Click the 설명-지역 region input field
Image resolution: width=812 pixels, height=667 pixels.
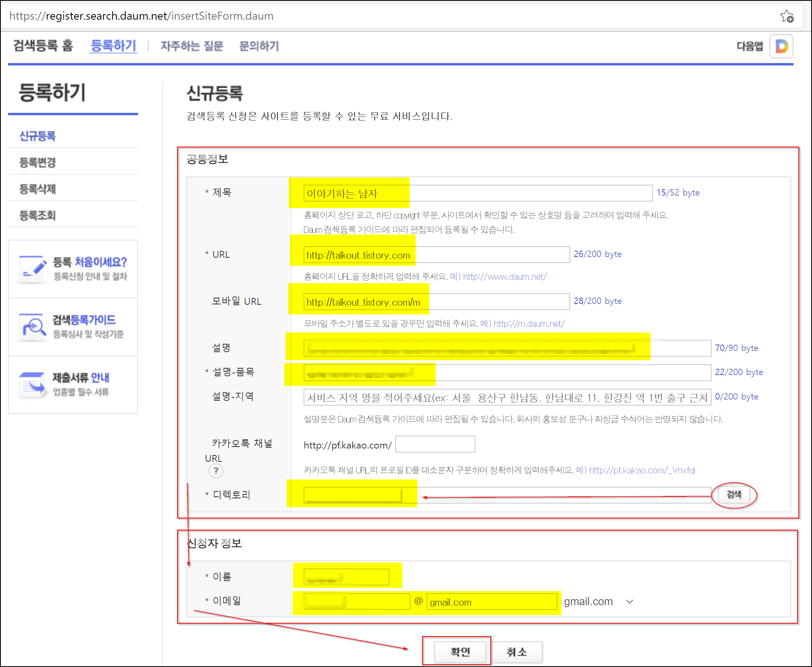507,398
